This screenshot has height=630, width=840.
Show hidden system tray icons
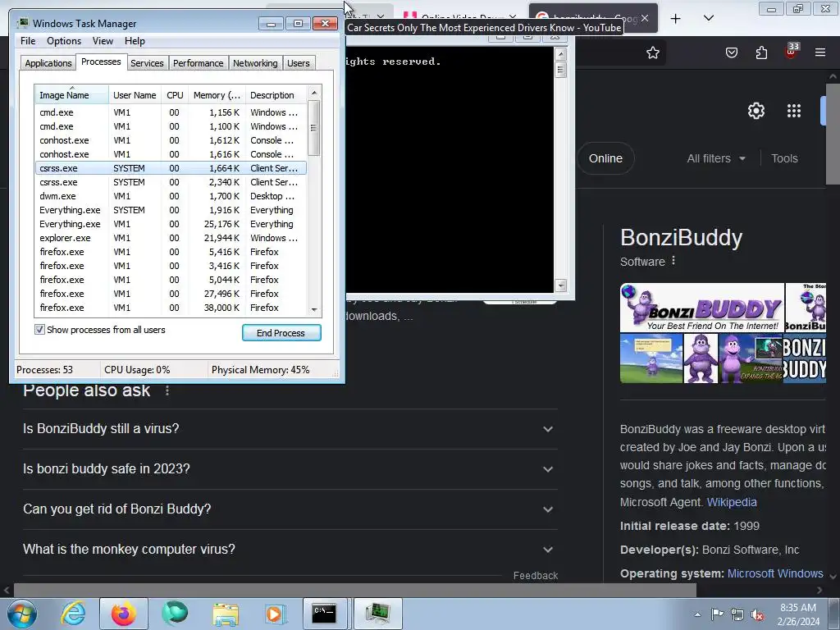point(697,614)
